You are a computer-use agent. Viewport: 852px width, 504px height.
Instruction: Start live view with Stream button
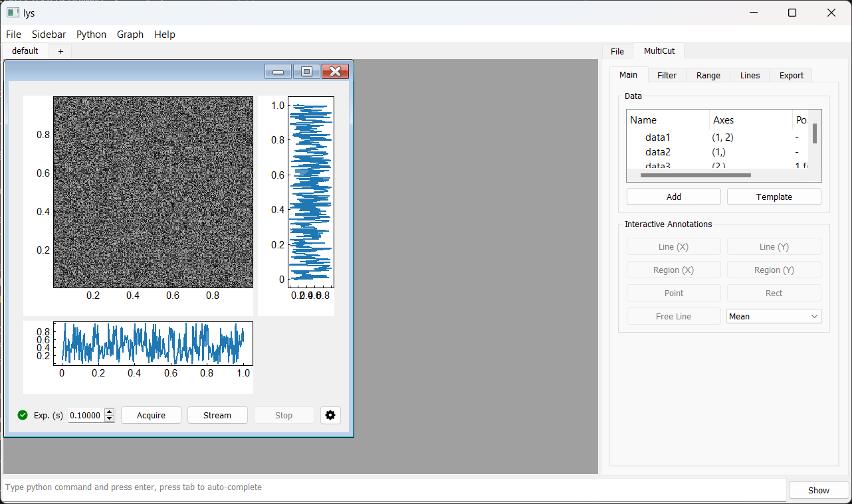pos(217,416)
